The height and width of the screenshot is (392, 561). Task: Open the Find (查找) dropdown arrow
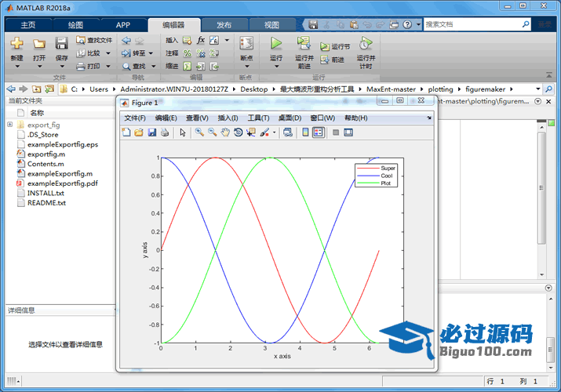(x=154, y=66)
